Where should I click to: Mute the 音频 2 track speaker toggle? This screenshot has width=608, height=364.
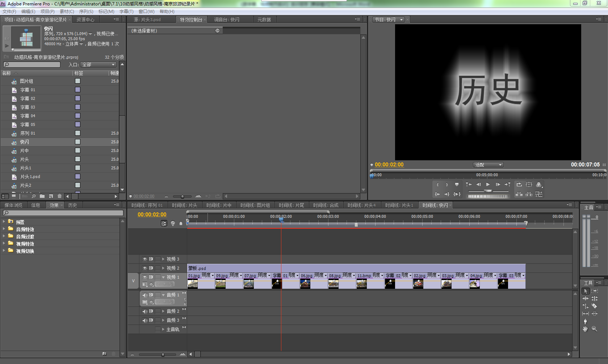click(x=144, y=311)
